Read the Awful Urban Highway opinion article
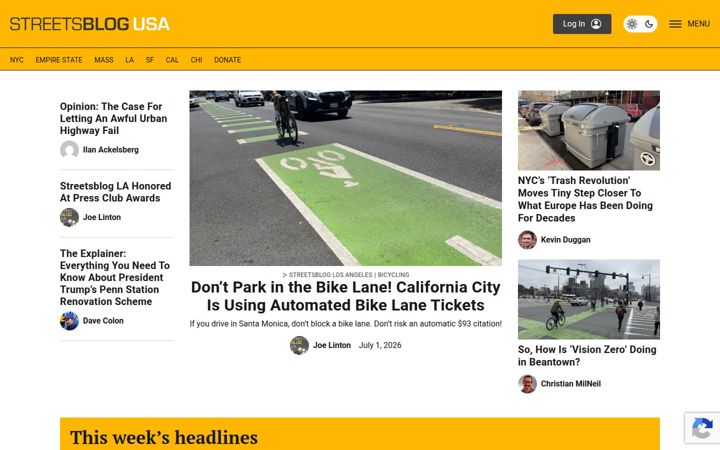Image resolution: width=720 pixels, height=450 pixels. pyautogui.click(x=113, y=118)
